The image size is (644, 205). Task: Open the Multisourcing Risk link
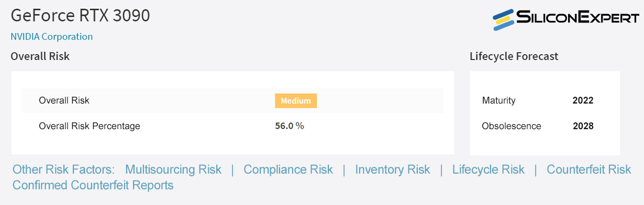173,169
